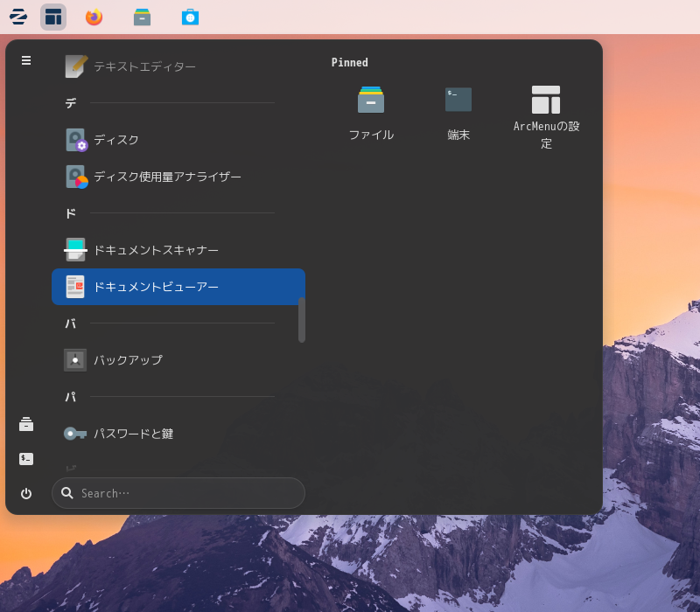Click the app list scrollbar handle
The image size is (700, 612).
coord(302,320)
